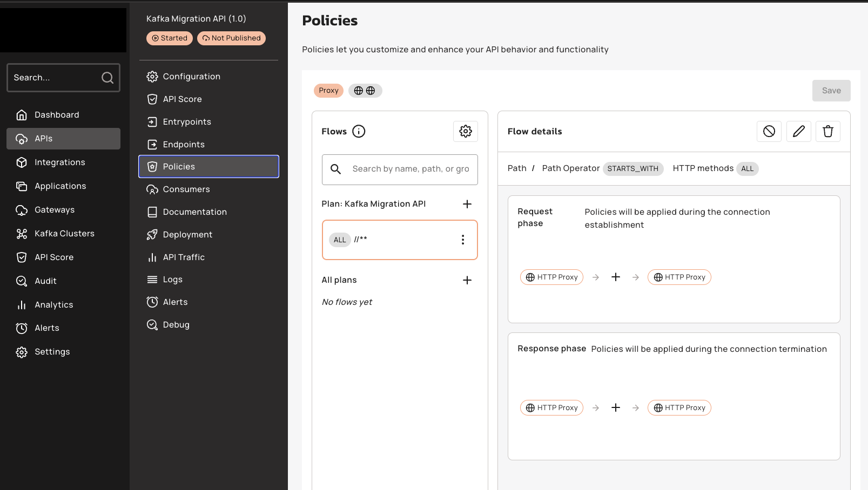Click the Save button
The height and width of the screenshot is (490, 868).
point(831,91)
